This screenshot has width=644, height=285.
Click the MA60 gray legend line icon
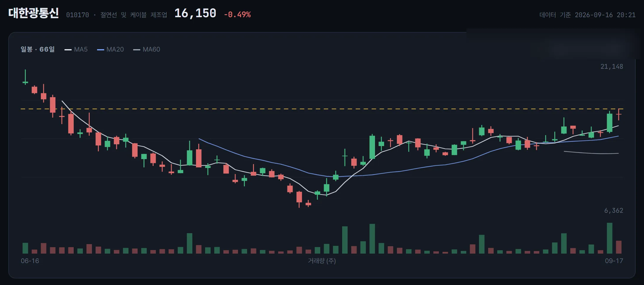point(136,50)
